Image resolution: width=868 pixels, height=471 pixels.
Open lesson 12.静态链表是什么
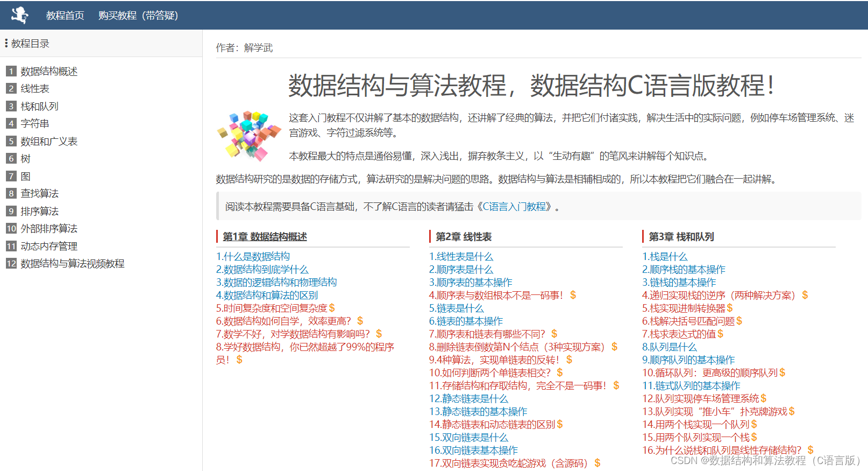pos(468,399)
